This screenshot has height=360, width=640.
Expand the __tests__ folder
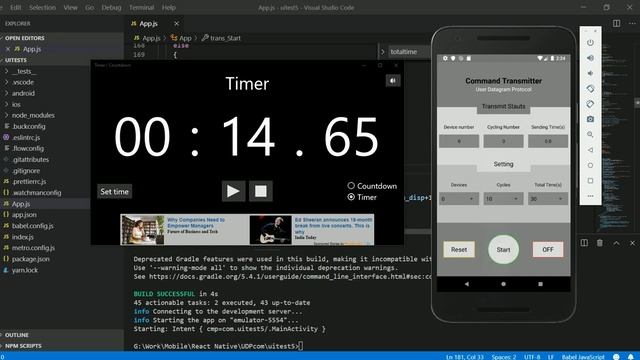pos(24,71)
